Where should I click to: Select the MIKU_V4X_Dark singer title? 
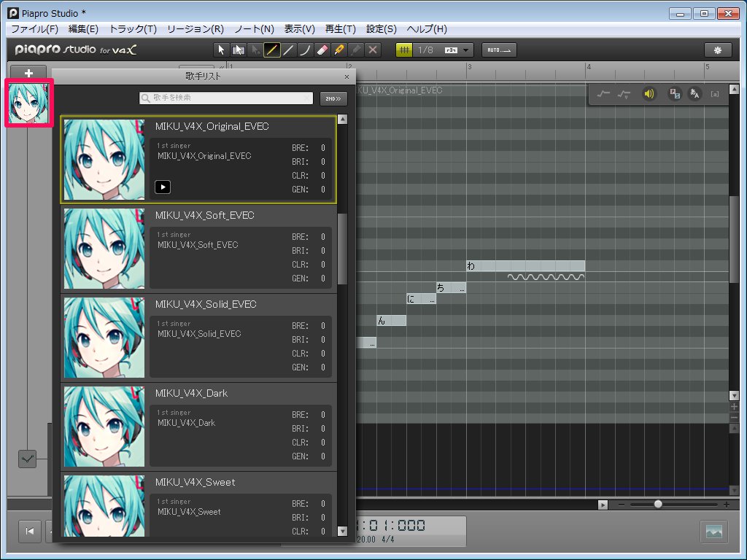point(192,393)
